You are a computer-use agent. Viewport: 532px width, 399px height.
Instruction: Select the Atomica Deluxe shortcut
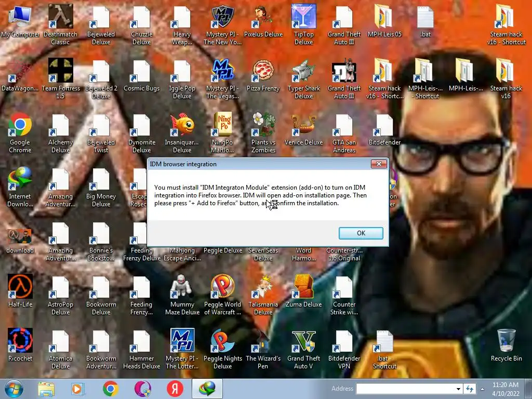coord(60,349)
